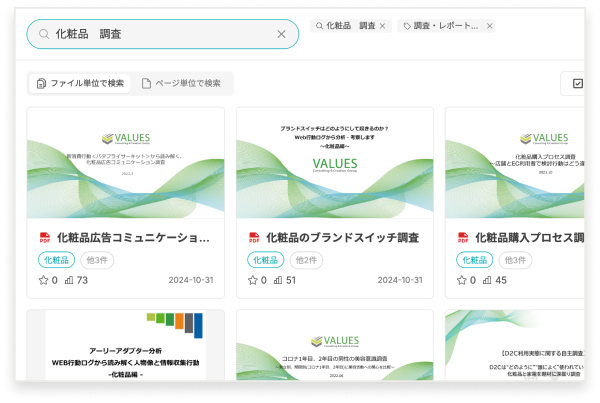The width and height of the screenshot is (600, 403).
Task: Click the magnifier icon in search box
Action: [x=44, y=34]
